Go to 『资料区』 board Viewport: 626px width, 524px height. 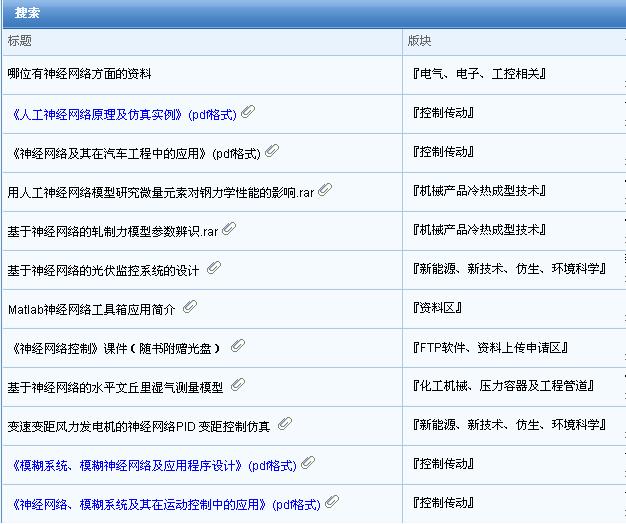pos(437,308)
